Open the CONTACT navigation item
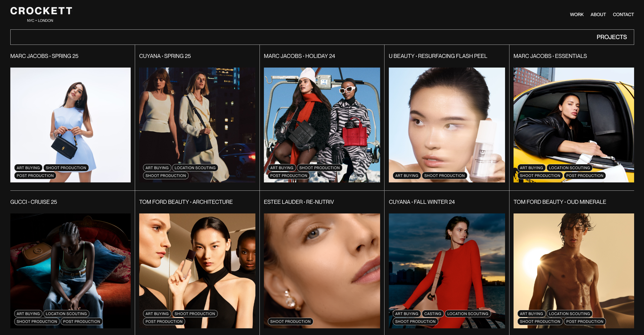Screen dimensions: 644x335 click(x=623, y=14)
